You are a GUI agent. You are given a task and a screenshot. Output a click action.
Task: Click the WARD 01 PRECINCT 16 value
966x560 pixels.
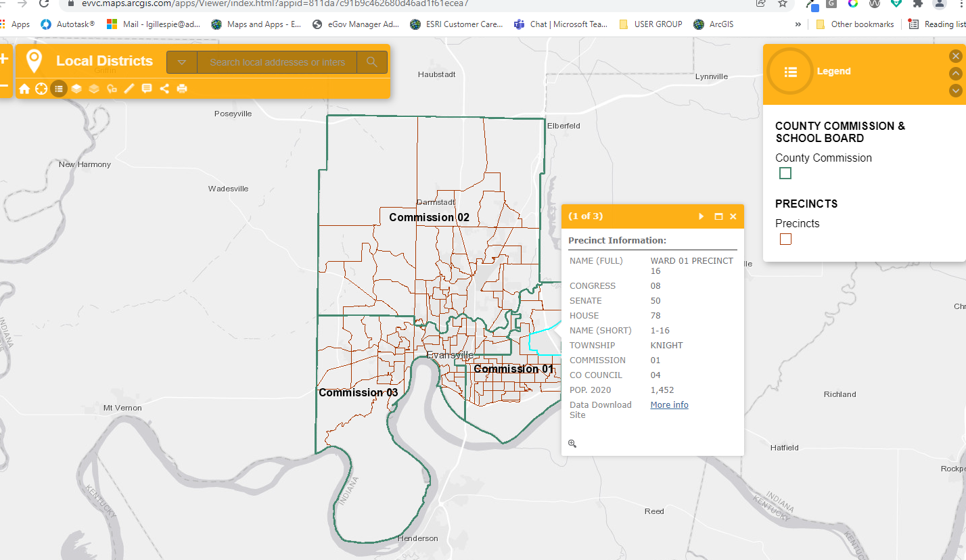point(692,265)
